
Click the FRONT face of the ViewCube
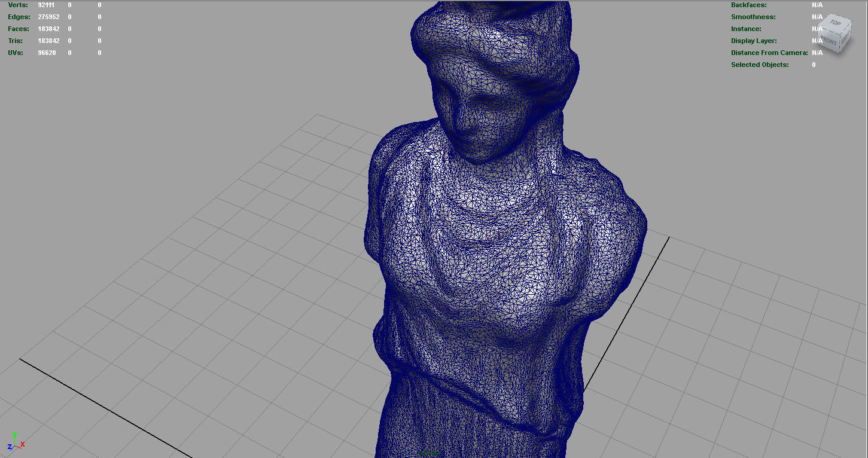(x=829, y=42)
